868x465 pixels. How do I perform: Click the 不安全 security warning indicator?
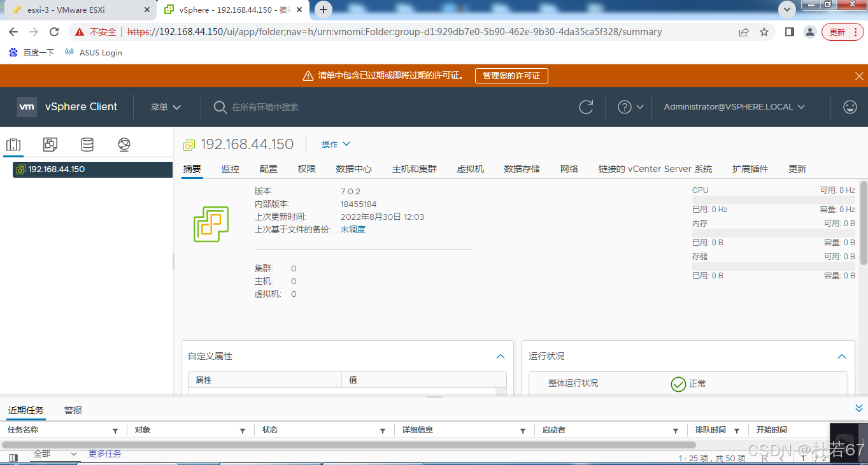pyautogui.click(x=96, y=32)
